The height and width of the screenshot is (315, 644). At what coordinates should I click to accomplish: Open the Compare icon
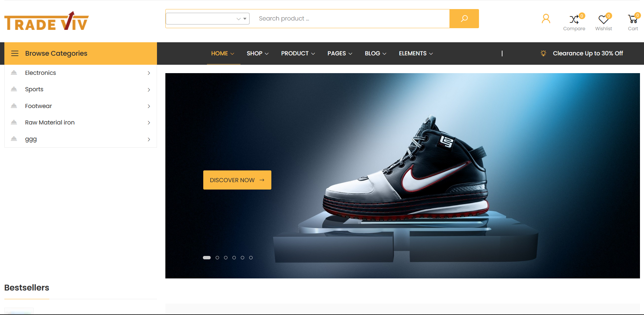[574, 22]
